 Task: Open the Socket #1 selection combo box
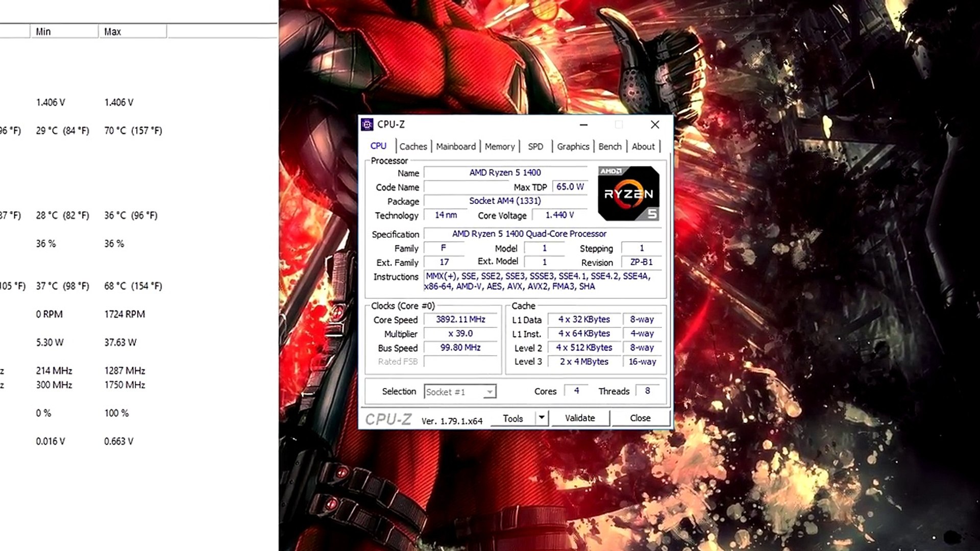click(x=460, y=392)
